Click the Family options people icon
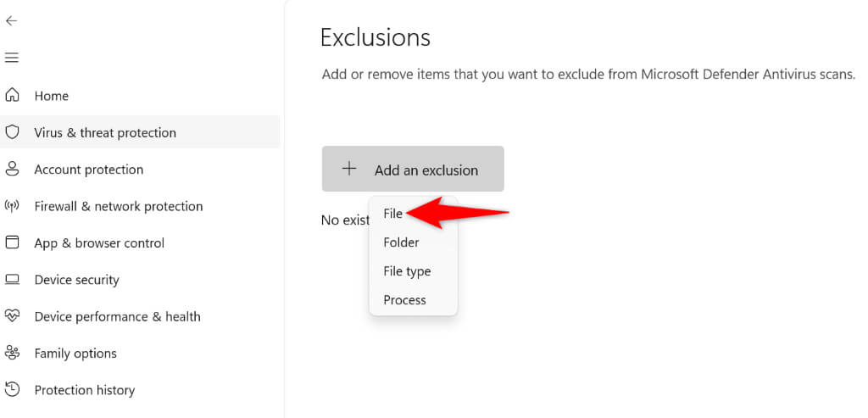The image size is (868, 418). (x=12, y=353)
